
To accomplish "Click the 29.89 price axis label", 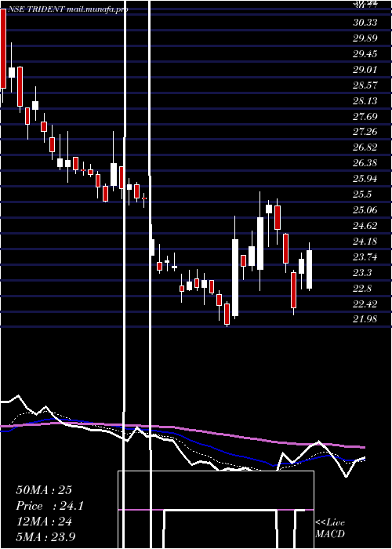I will click(365, 38).
